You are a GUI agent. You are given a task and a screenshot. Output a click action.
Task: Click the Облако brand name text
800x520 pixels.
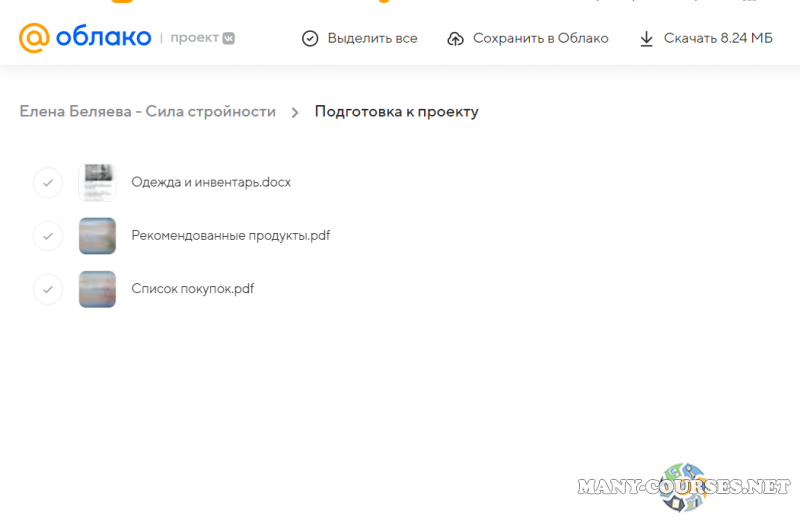coord(103,38)
